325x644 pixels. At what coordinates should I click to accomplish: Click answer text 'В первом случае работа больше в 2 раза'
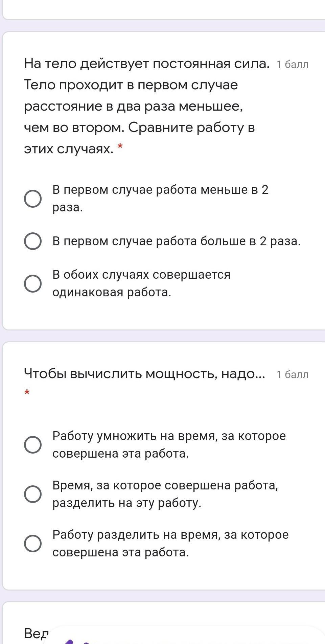click(176, 241)
